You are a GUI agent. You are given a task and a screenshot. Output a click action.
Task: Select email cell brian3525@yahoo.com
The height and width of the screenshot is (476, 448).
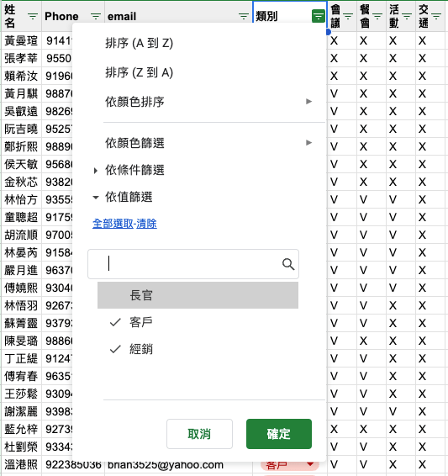click(179, 464)
